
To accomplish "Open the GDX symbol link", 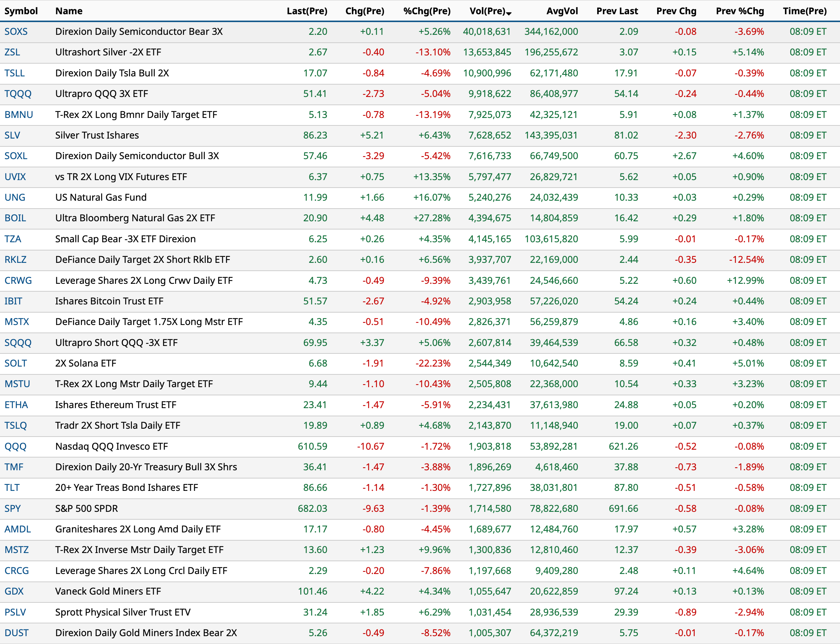I will click(14, 591).
